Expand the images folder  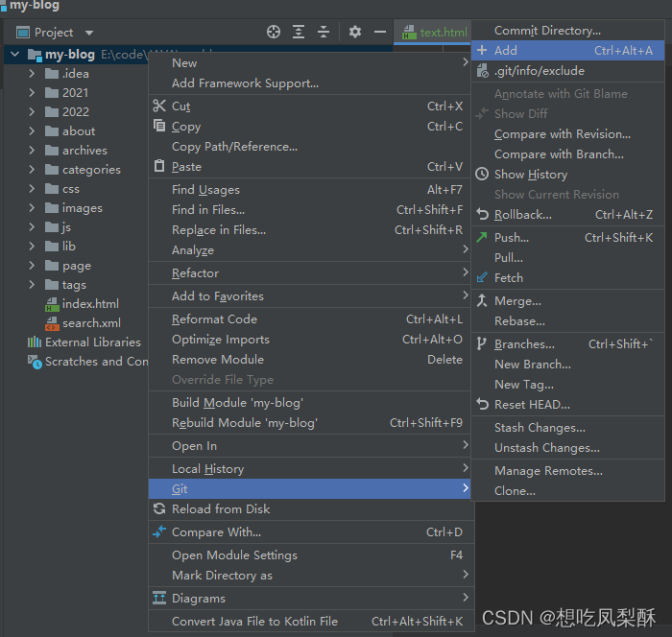pyautogui.click(x=32, y=208)
